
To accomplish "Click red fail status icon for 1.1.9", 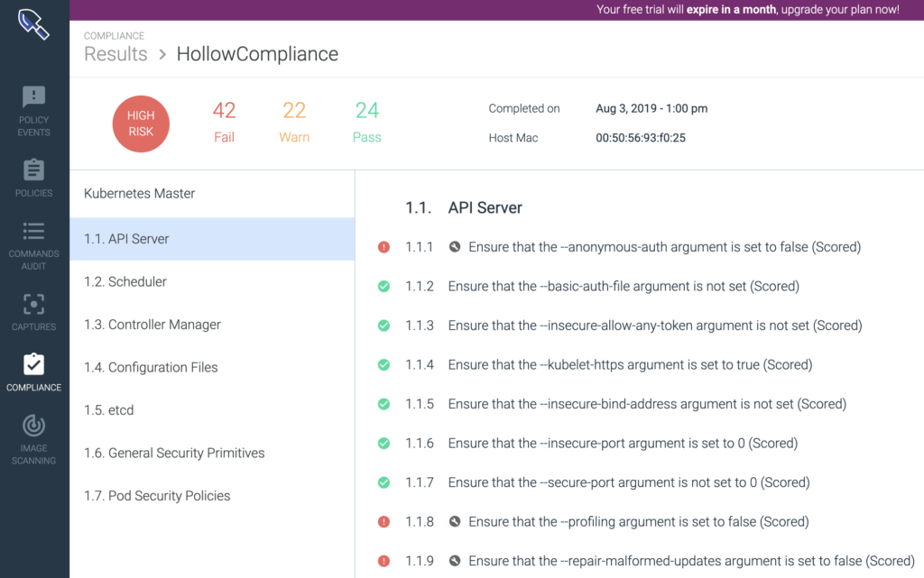I will (x=383, y=561).
